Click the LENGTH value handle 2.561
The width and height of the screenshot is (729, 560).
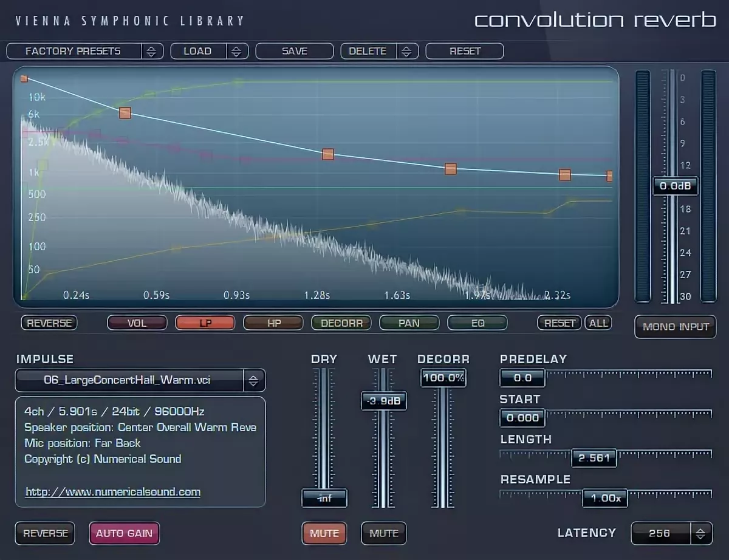point(594,458)
